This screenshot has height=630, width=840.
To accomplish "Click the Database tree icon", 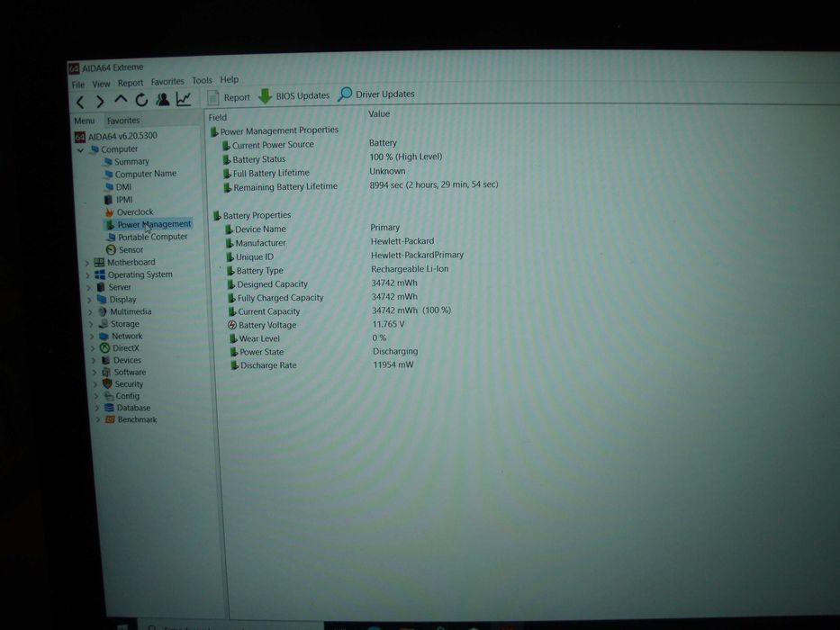I will click(109, 408).
